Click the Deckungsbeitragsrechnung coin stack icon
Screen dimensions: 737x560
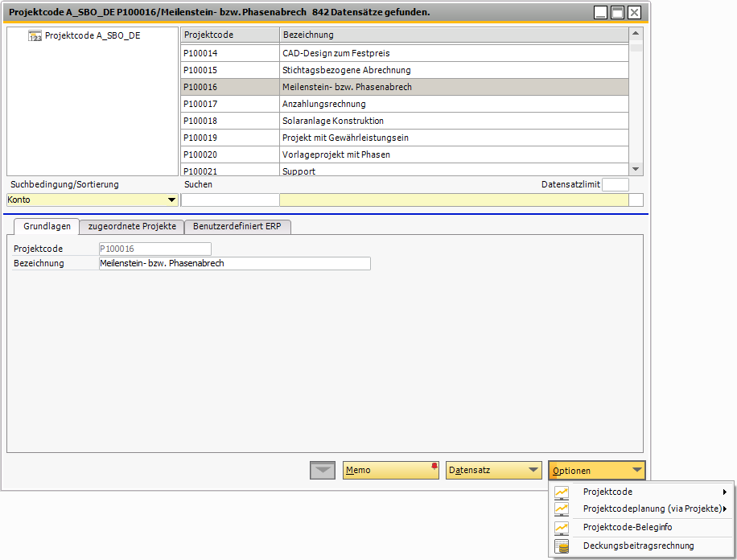pyautogui.click(x=561, y=545)
